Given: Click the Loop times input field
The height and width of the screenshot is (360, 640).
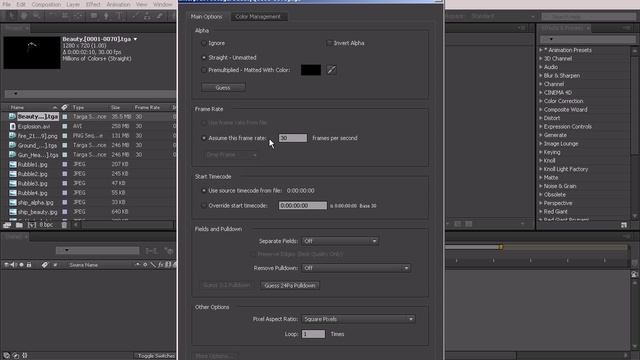Looking at the screenshot, I should point(313,334).
